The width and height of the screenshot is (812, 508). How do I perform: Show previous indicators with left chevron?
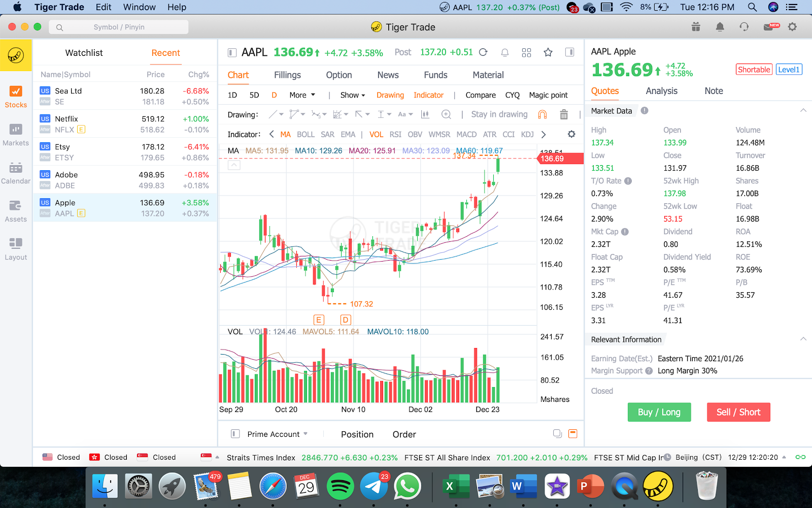(272, 135)
